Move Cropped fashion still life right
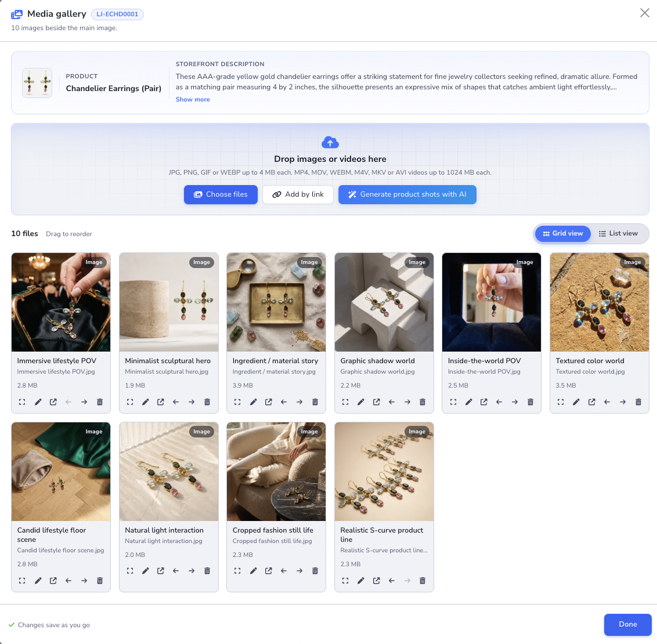This screenshot has height=644, width=657. pos(299,571)
